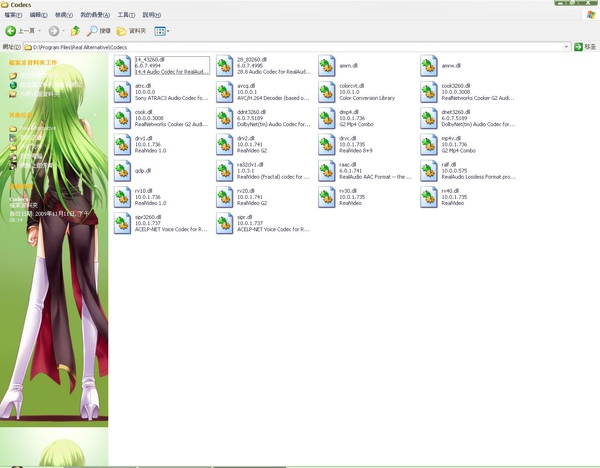Open the File (檔案) menu
This screenshot has height=468, width=600.
(x=12, y=15)
